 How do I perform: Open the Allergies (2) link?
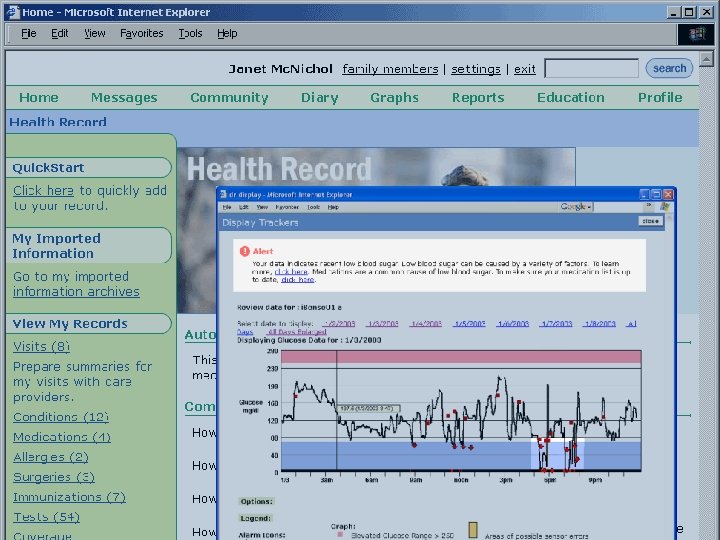[x=51, y=457]
